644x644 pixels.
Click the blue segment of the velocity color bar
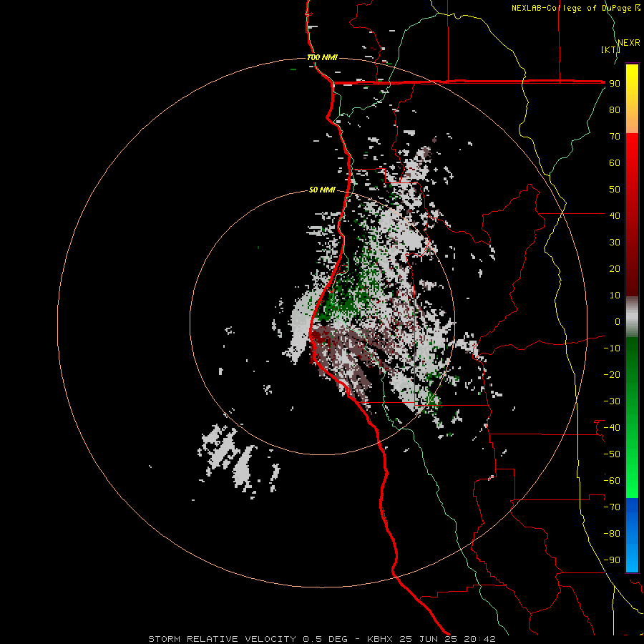(x=632, y=535)
